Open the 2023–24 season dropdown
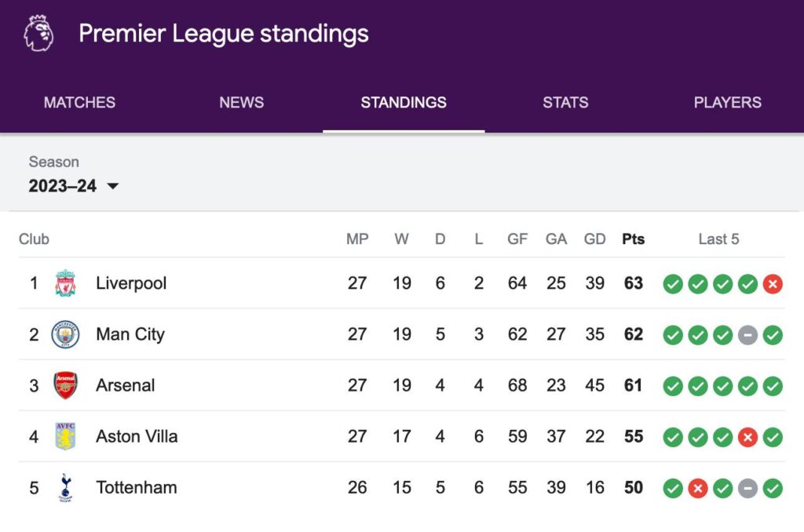The width and height of the screenshot is (804, 532). (74, 186)
